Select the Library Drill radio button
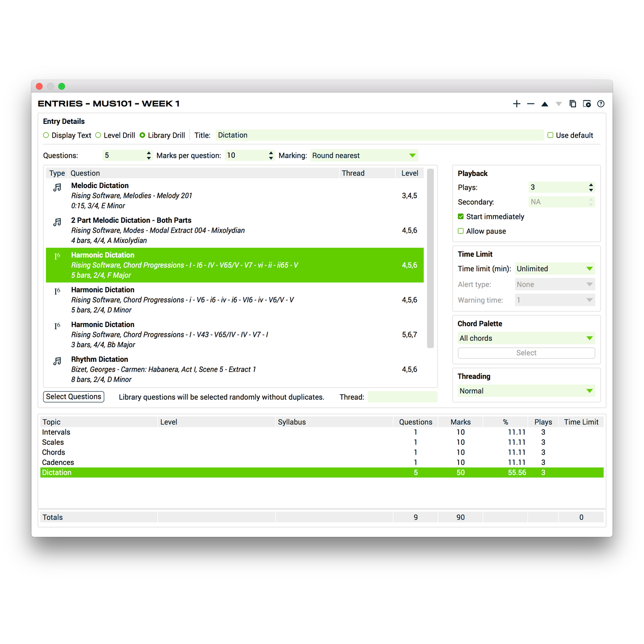The image size is (644, 644). tap(142, 135)
